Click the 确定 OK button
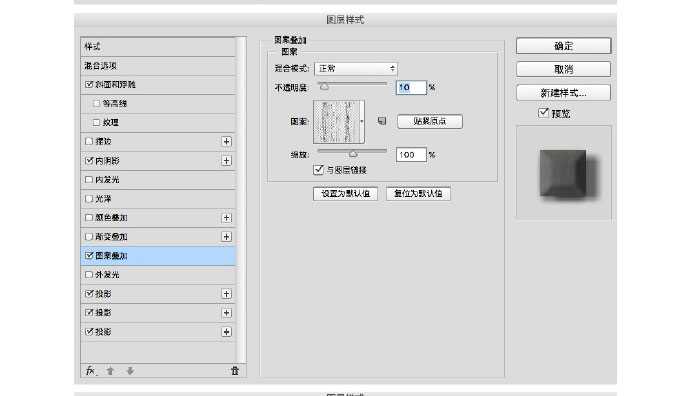Image resolution: width=690 pixels, height=396 pixels. click(x=563, y=46)
